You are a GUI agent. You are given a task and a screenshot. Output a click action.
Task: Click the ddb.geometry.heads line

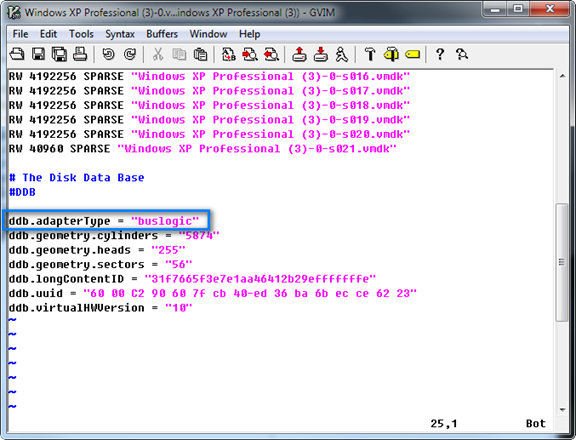[97, 250]
